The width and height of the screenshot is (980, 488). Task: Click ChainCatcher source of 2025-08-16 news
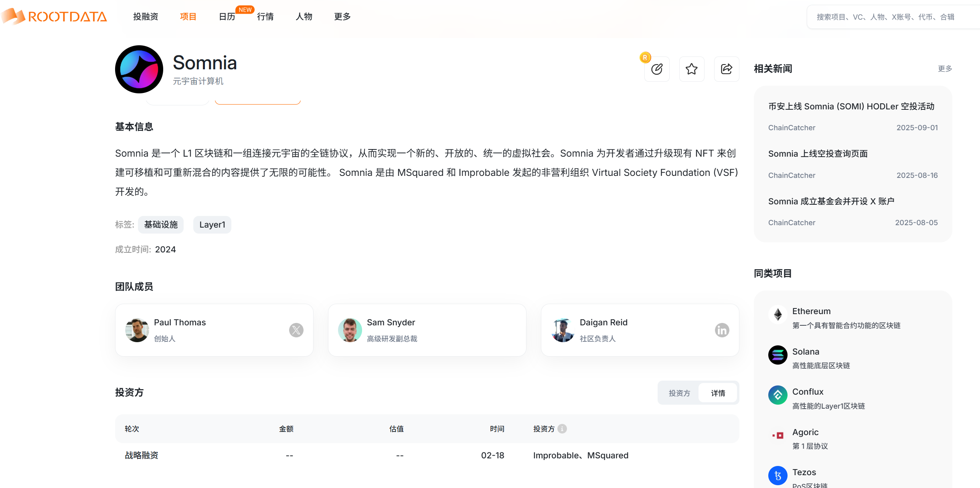[792, 175]
